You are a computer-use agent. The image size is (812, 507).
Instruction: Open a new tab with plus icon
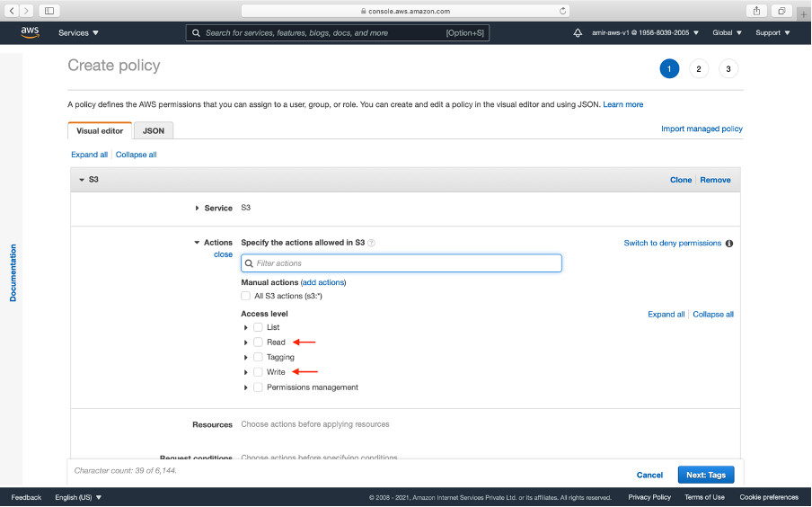coord(804,14)
